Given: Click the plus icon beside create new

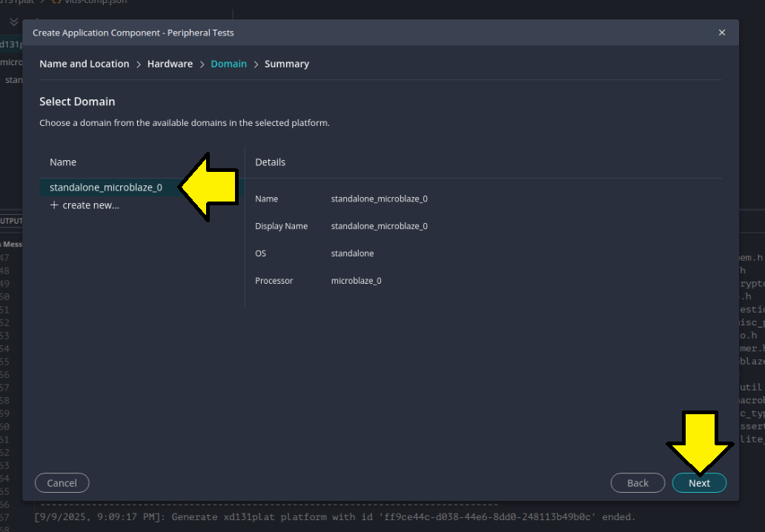Looking at the screenshot, I should click(x=54, y=205).
